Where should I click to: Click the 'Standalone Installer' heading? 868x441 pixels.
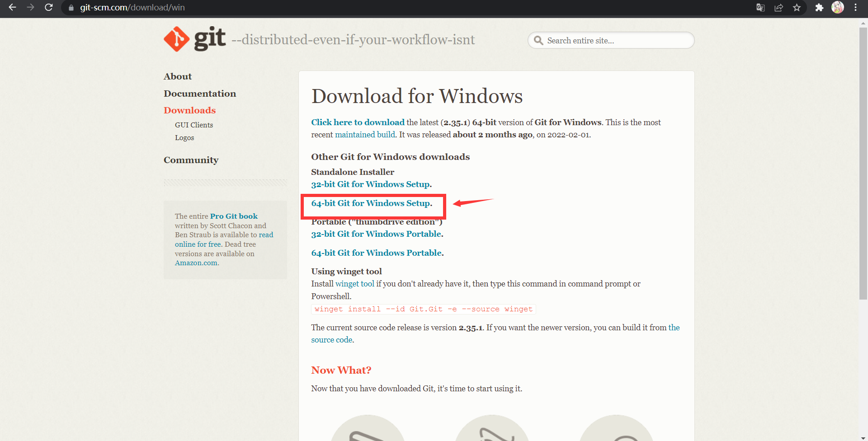click(x=353, y=172)
